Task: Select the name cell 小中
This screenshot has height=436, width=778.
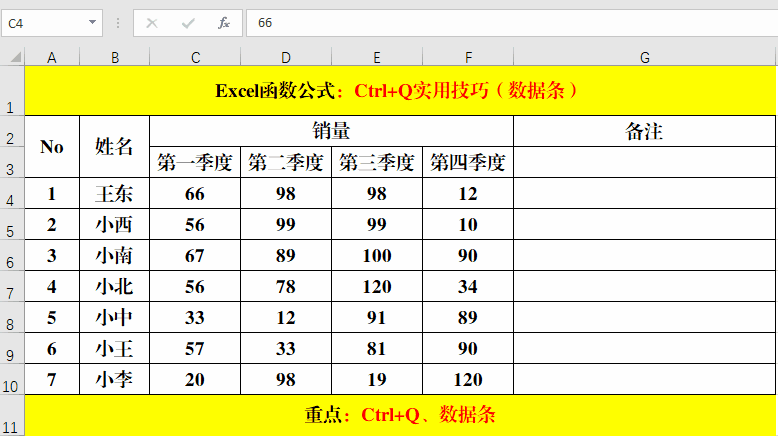Action: click(x=115, y=317)
